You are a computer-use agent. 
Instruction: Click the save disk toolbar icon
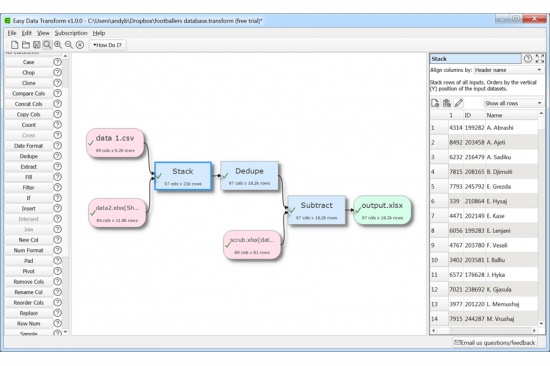[36, 45]
